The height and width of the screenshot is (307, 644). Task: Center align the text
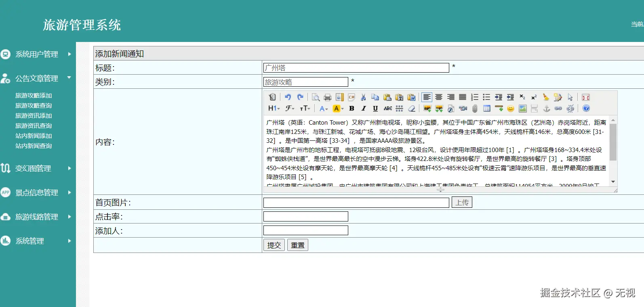pyautogui.click(x=439, y=97)
